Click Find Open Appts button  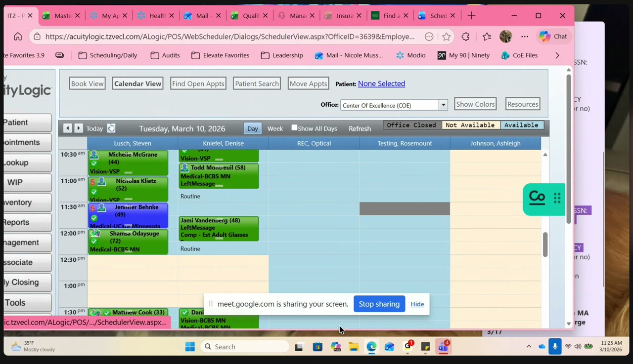[x=198, y=83]
